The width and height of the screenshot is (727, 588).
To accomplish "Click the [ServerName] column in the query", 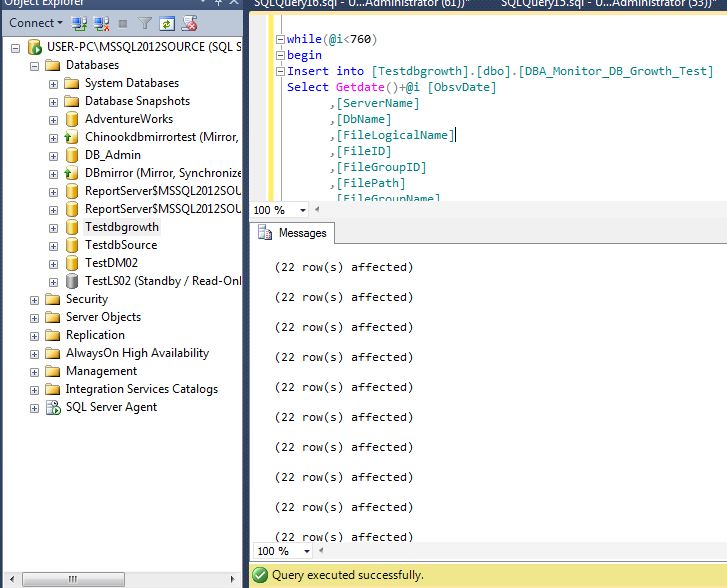I will point(378,103).
